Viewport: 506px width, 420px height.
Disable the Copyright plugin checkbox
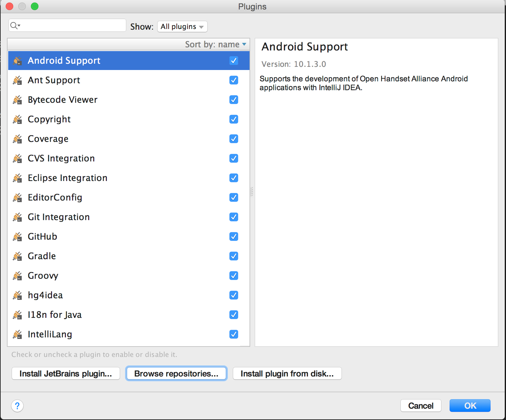(234, 119)
